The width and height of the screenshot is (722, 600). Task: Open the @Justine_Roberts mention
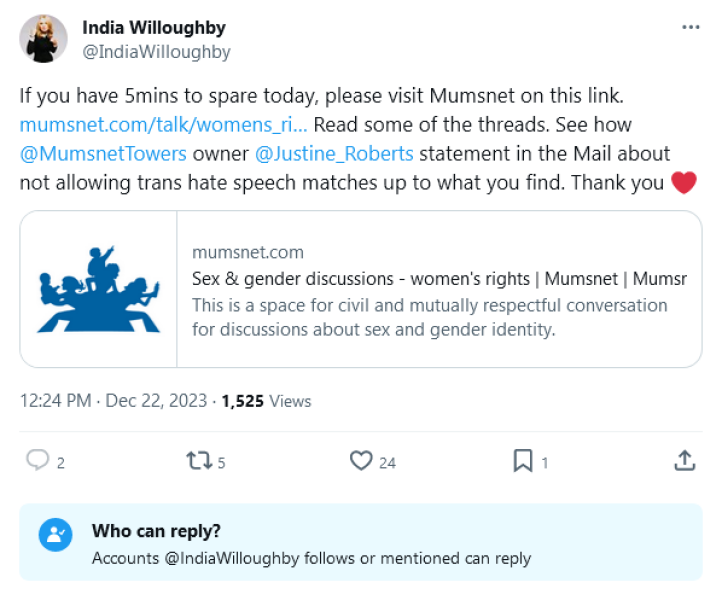click(x=334, y=154)
